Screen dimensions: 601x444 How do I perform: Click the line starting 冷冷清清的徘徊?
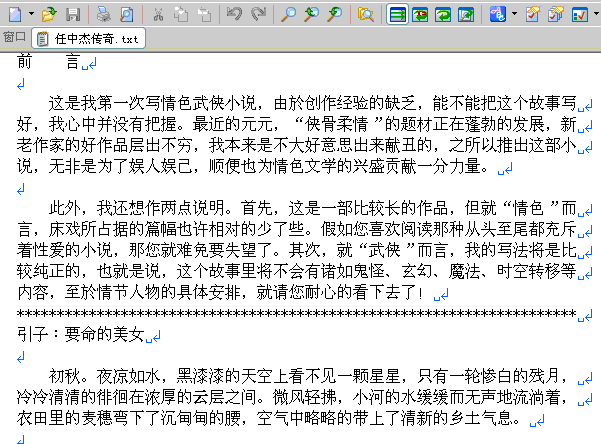(292, 398)
